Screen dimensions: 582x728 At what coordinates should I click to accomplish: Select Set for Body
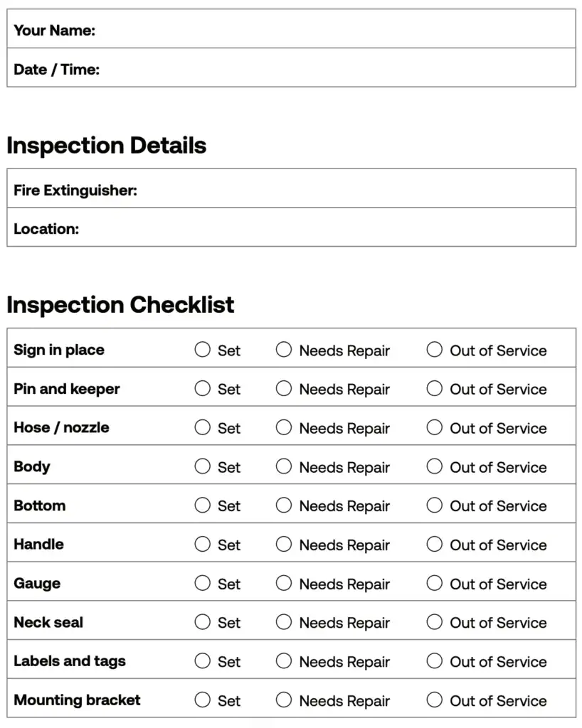pyautogui.click(x=203, y=466)
